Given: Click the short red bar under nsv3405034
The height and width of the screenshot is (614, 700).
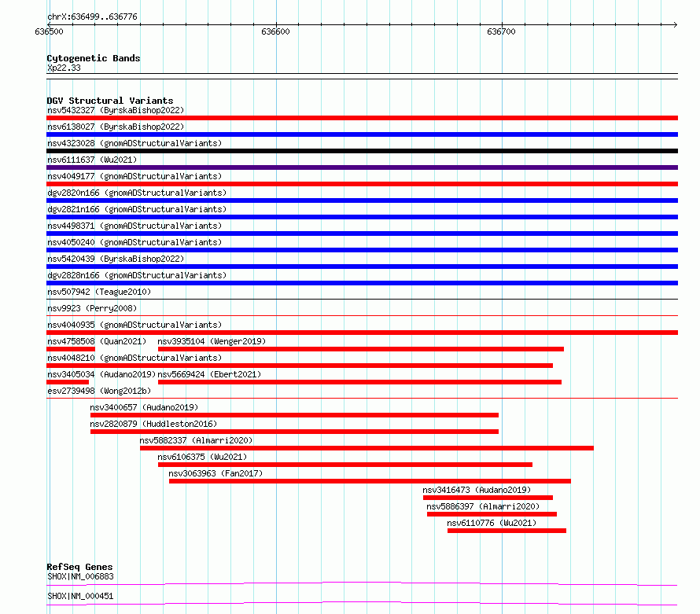Looking at the screenshot, I should (x=68, y=382).
